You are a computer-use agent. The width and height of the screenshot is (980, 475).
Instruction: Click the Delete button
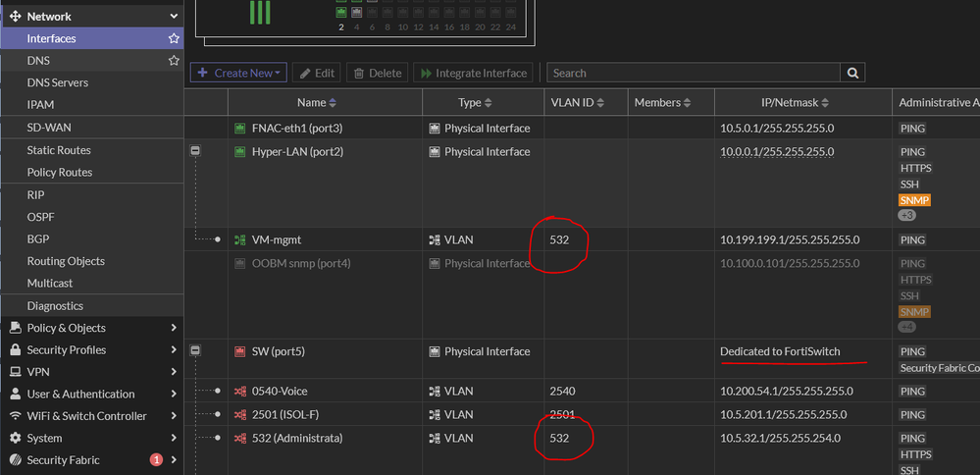[378, 74]
